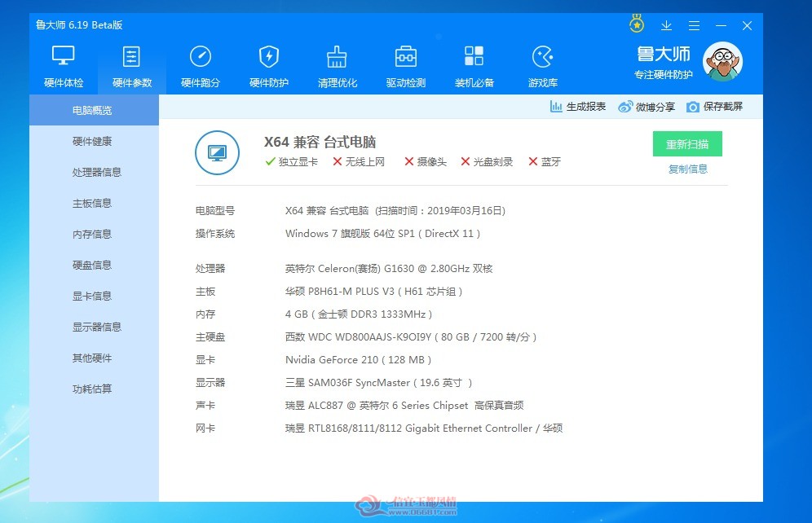This screenshot has width=812, height=523.
Task: Open 显卡信息 graphics card info tab
Action: [x=94, y=296]
